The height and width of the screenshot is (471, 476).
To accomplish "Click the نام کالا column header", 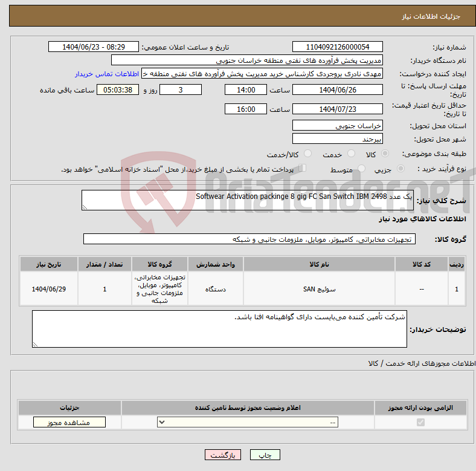I will 319,264.
